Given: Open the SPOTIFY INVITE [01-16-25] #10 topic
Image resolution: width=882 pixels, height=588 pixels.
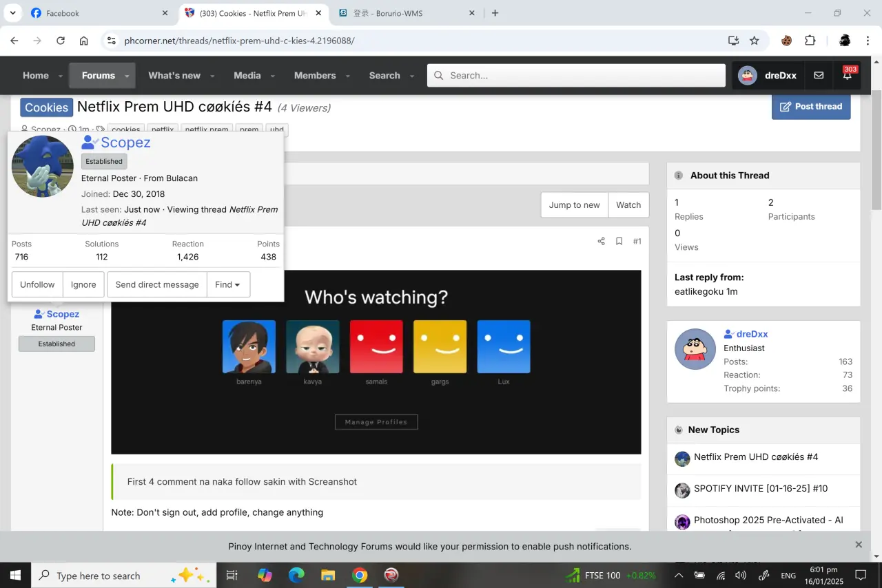Looking at the screenshot, I should (761, 488).
